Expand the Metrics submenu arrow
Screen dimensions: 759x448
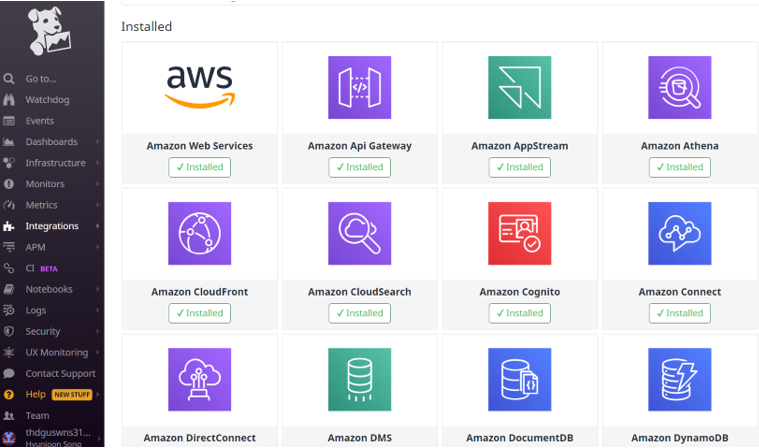[98, 205]
